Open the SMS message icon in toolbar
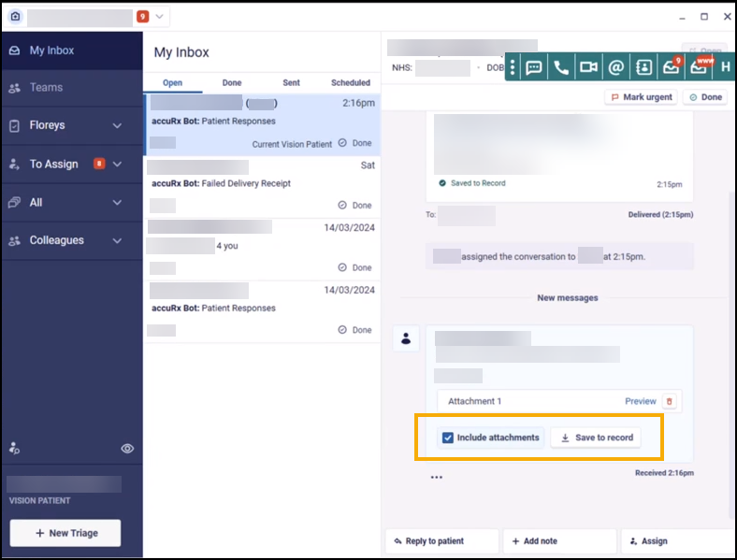 pyautogui.click(x=534, y=67)
